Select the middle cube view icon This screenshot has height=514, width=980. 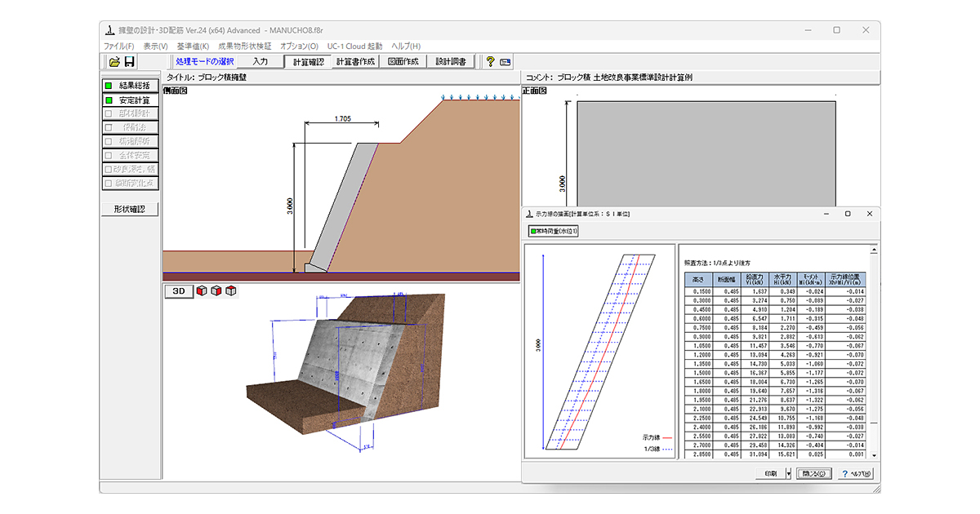pyautogui.click(x=216, y=290)
